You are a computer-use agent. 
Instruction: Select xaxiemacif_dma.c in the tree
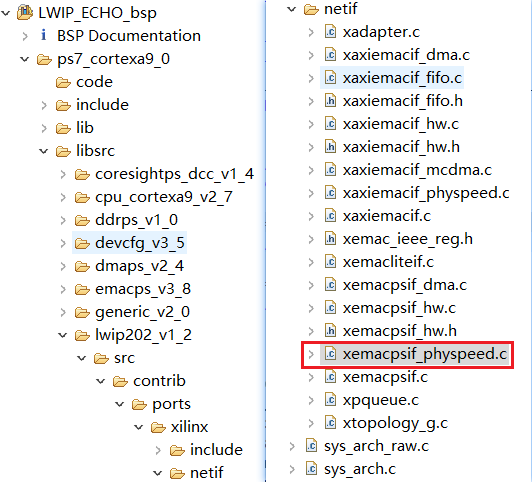click(x=406, y=55)
